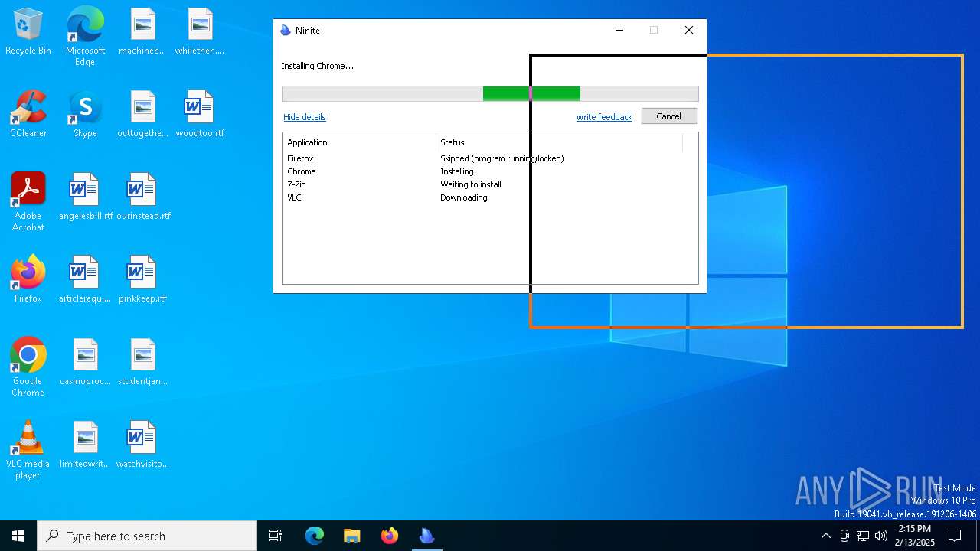The height and width of the screenshot is (551, 980).
Task: Open Adobe Acrobat desktop shortcut
Action: point(28,202)
